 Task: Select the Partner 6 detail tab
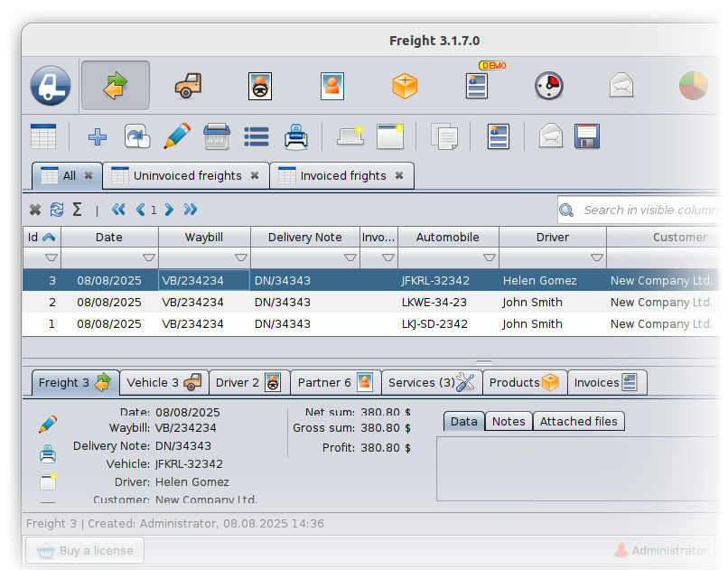(x=336, y=382)
